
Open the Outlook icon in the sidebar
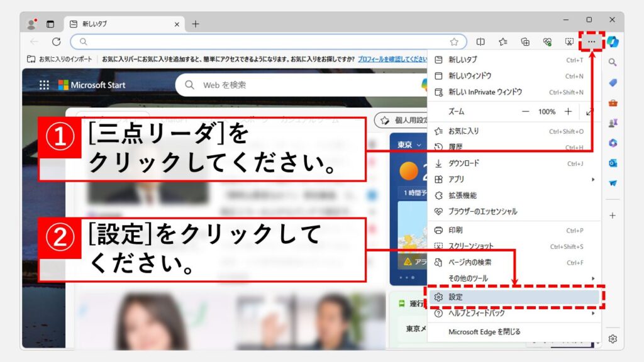[613, 163]
